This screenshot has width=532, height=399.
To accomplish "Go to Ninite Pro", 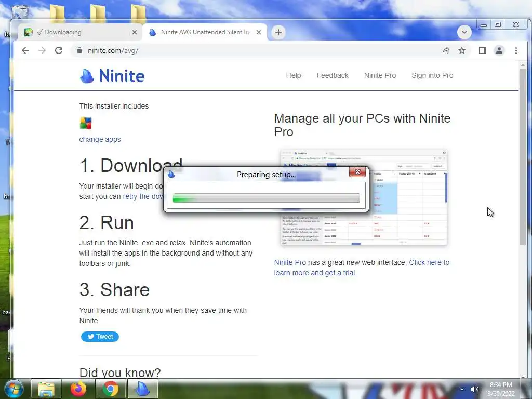I will click(380, 75).
